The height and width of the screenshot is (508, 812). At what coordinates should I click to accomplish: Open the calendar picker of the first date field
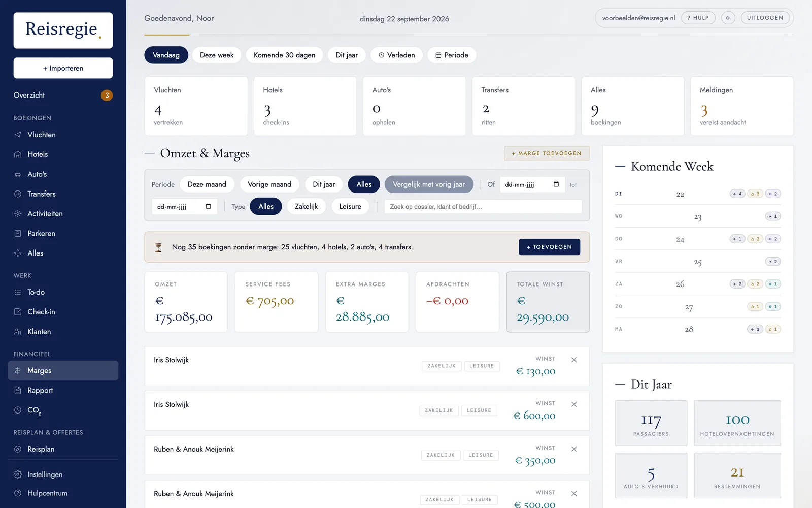556,184
